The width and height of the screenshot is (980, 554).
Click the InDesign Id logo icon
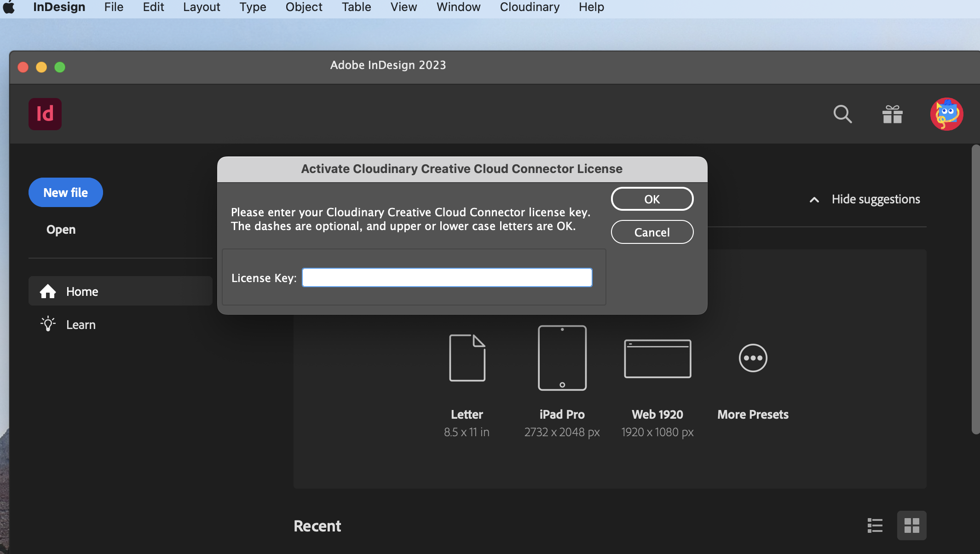point(45,114)
